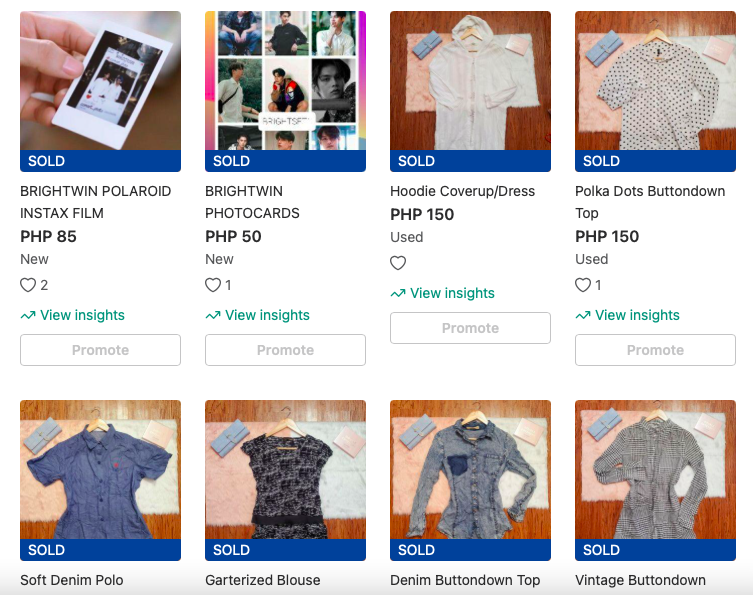View the Denim Buttondown Top image
The image size is (753, 595).
(x=470, y=470)
